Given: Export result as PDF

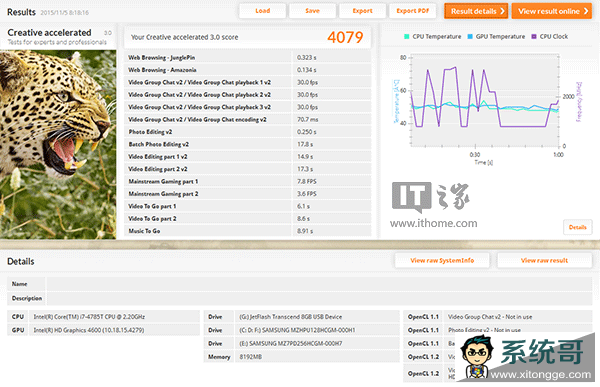Looking at the screenshot, I should coord(412,11).
